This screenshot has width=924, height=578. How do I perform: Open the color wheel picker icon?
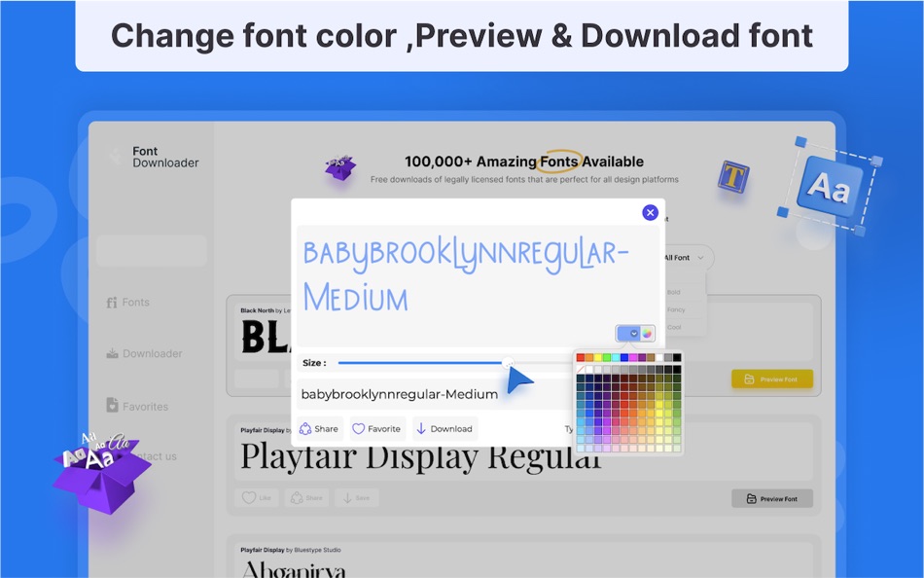click(x=647, y=333)
